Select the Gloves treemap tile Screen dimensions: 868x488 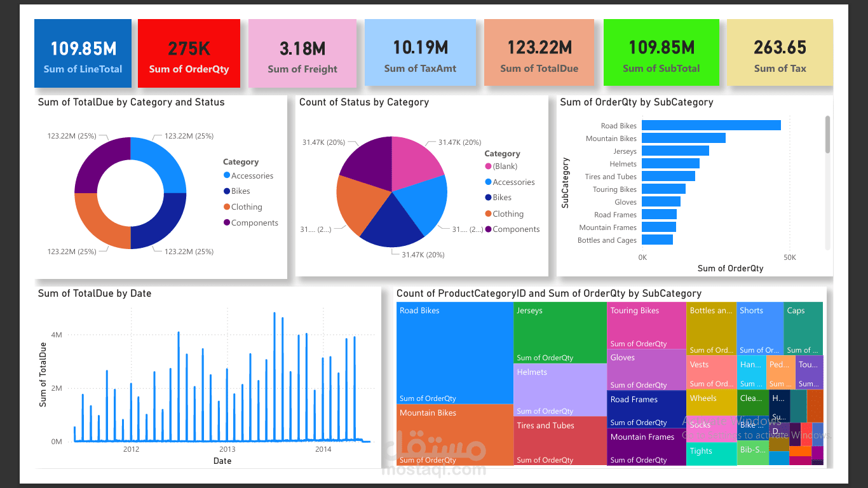tap(646, 370)
